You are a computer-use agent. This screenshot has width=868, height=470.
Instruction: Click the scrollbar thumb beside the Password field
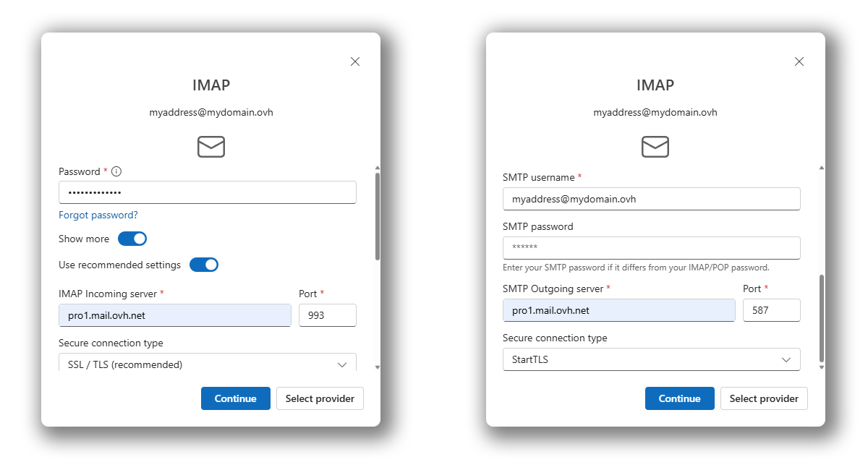click(x=377, y=215)
